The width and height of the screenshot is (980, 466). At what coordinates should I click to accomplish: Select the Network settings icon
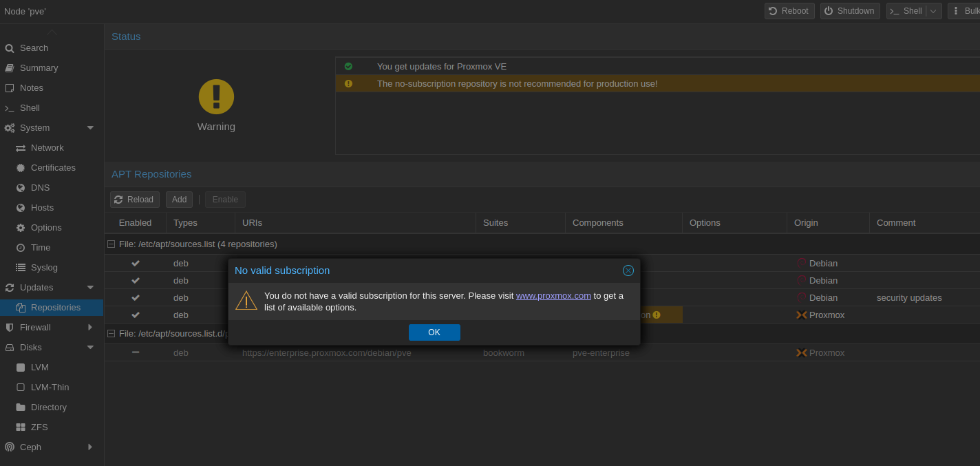(22, 147)
